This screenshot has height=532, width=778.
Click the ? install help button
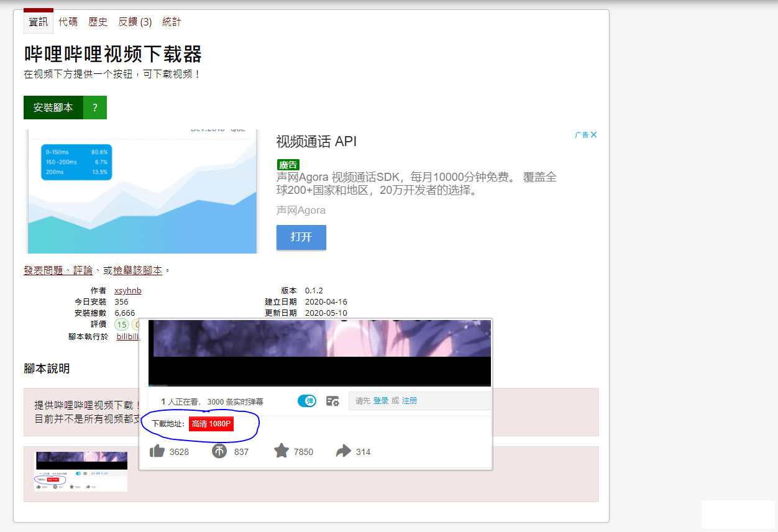(x=95, y=108)
